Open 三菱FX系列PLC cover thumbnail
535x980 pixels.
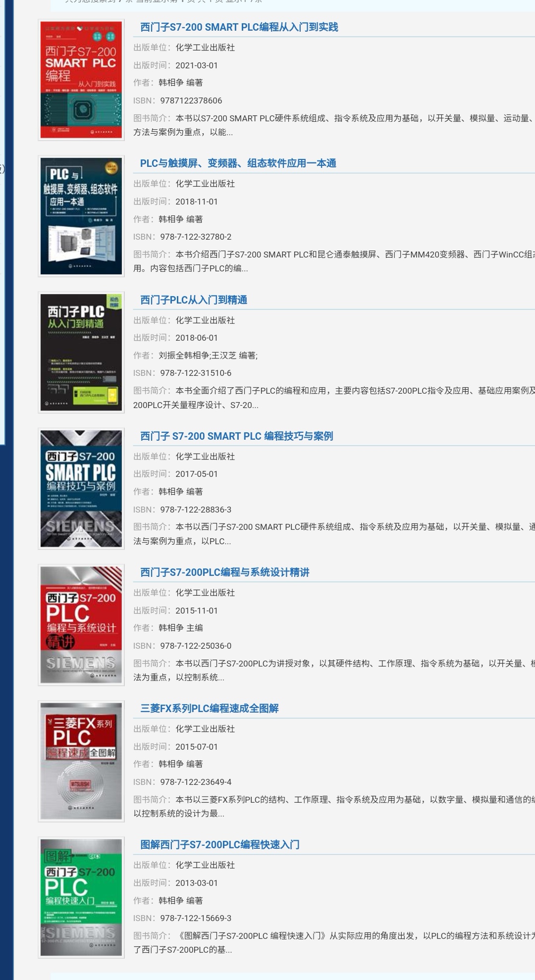click(x=81, y=761)
